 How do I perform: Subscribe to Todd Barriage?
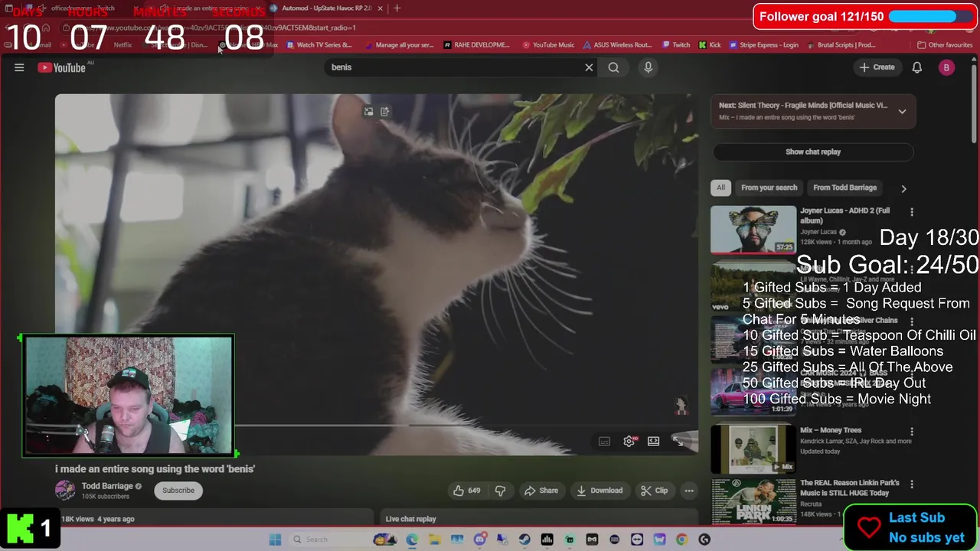(178, 491)
